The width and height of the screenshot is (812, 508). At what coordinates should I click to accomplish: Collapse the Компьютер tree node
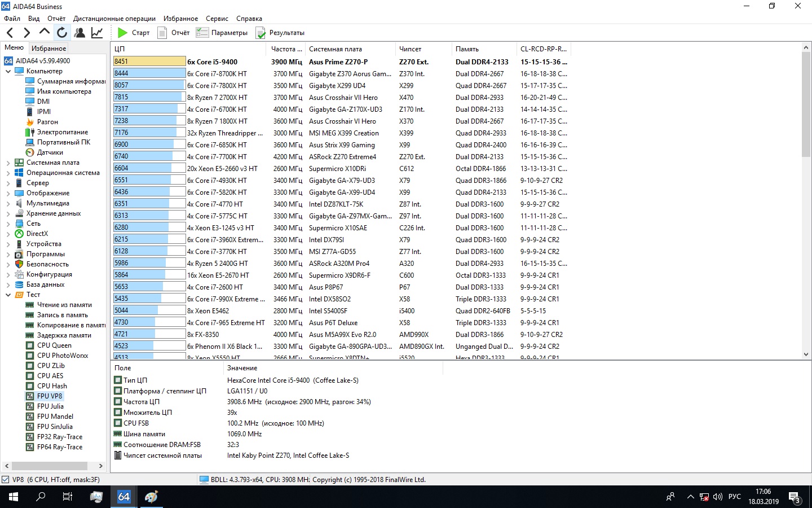point(8,71)
